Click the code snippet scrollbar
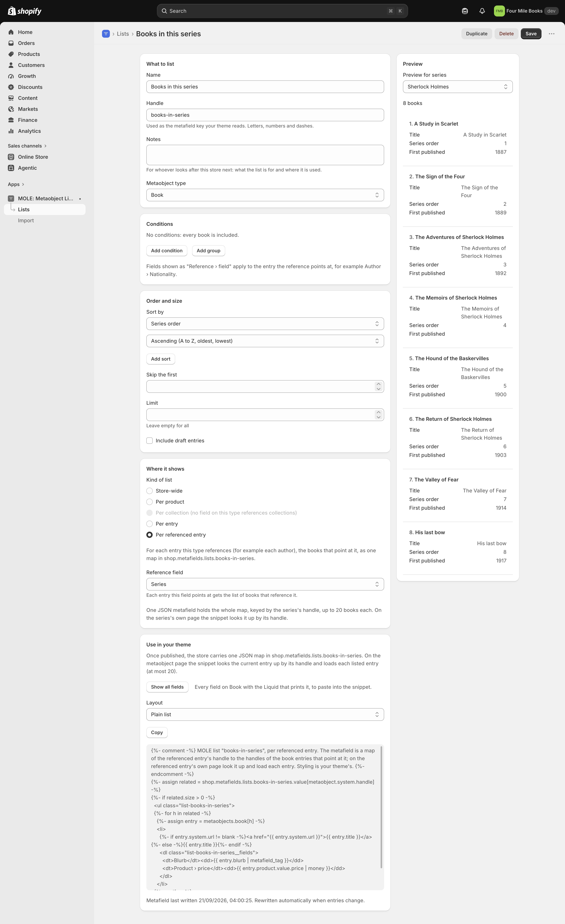Screen dimensions: 565x924 click(x=381, y=807)
